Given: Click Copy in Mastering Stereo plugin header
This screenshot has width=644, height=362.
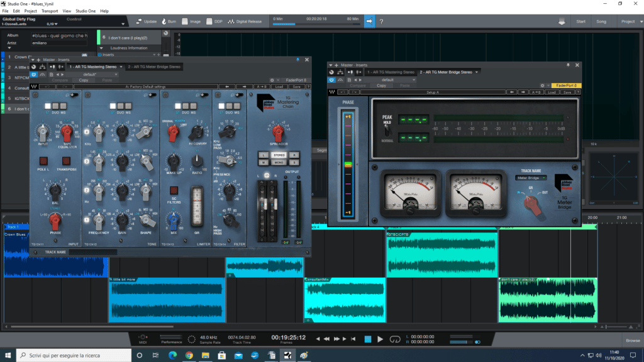Looking at the screenshot, I should click(x=84, y=80).
